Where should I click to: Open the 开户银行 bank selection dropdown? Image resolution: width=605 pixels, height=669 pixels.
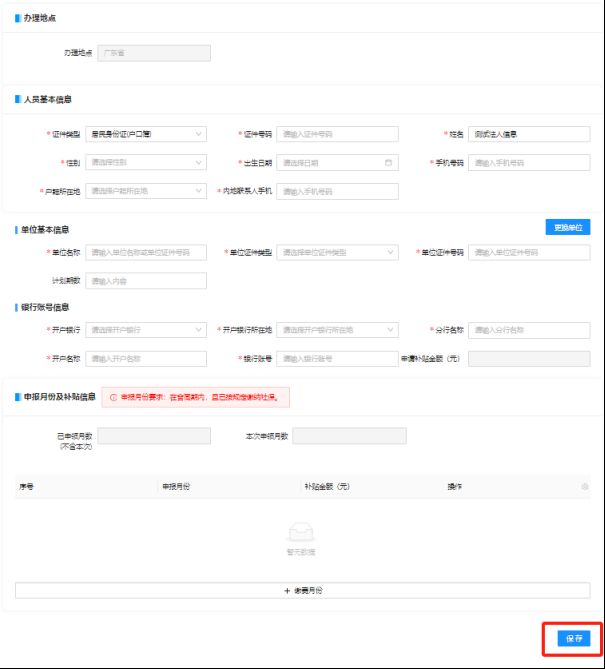tap(146, 330)
